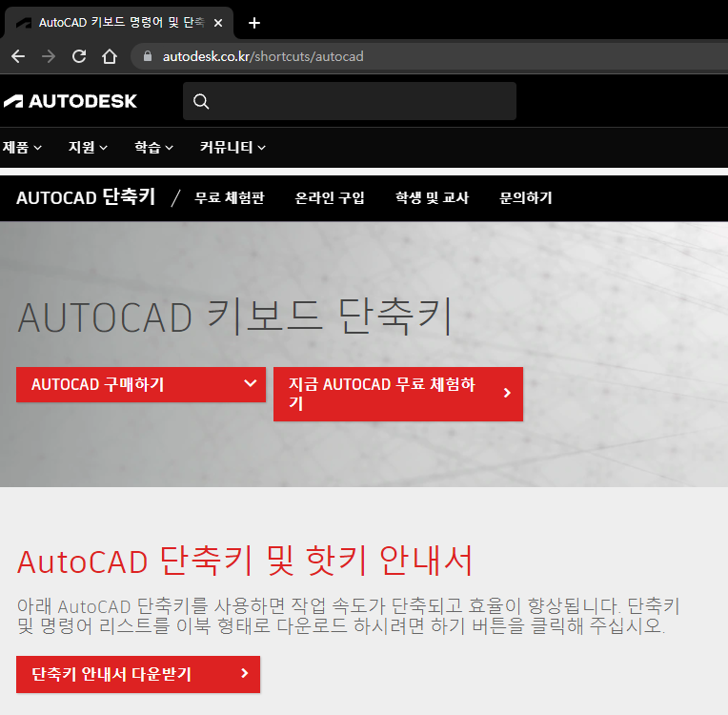
Task: Open the 문의하기 tab
Action: (x=526, y=198)
